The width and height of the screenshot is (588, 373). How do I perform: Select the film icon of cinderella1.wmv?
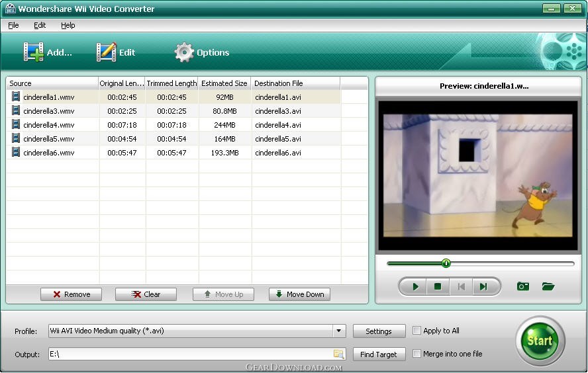16,97
